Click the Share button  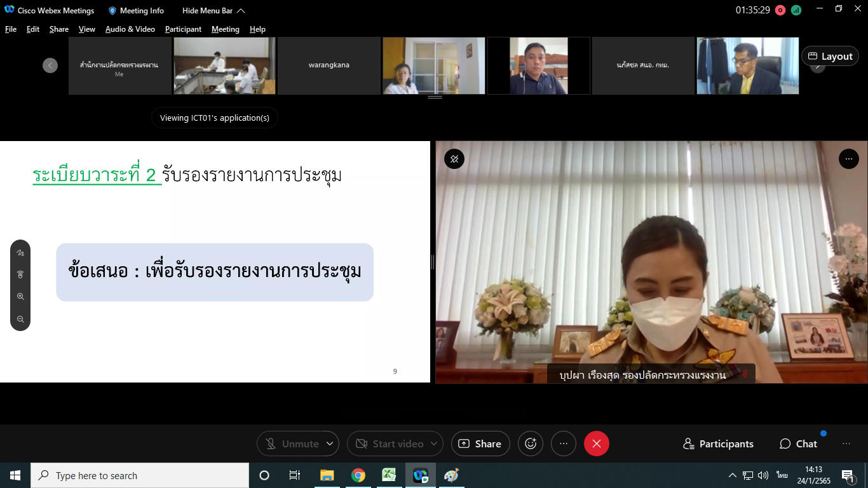click(480, 444)
